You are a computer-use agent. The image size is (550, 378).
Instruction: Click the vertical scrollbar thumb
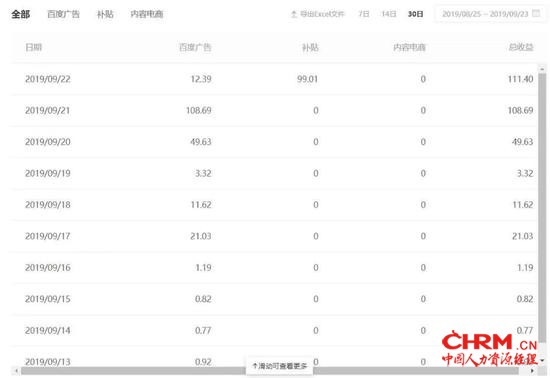click(x=542, y=208)
